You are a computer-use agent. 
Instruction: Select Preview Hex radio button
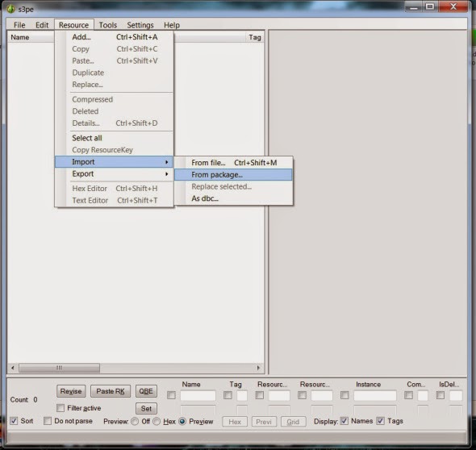tap(157, 422)
